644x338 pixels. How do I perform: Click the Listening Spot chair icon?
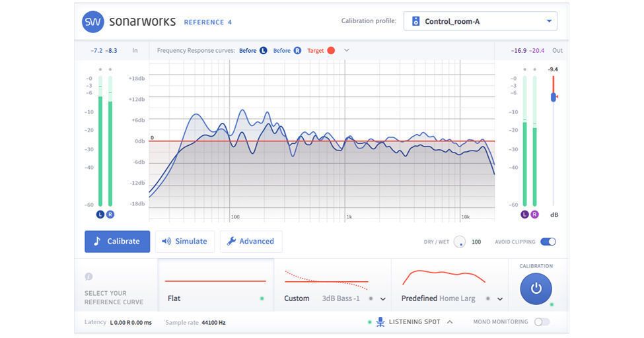(x=380, y=322)
